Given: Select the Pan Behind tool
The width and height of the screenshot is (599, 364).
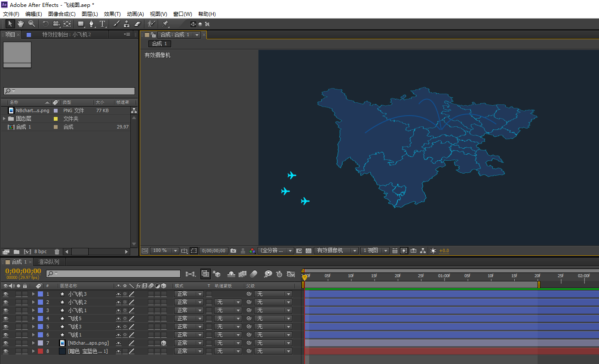Looking at the screenshot, I should click(67, 24).
